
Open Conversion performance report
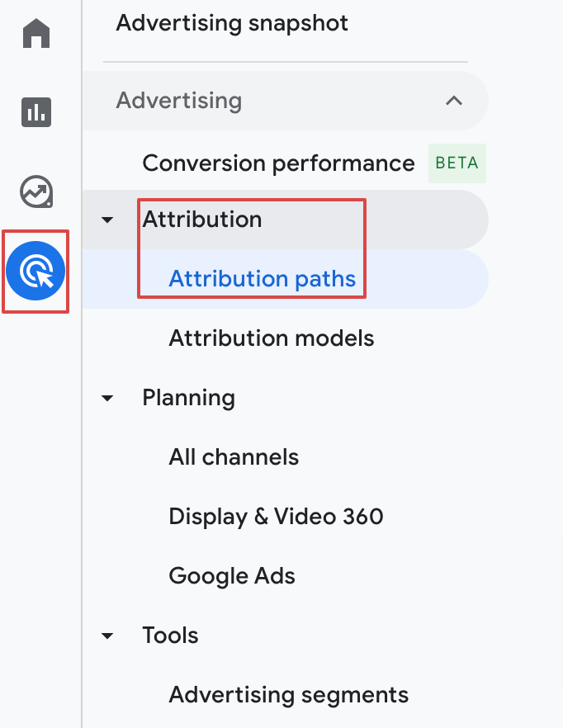pos(278,163)
